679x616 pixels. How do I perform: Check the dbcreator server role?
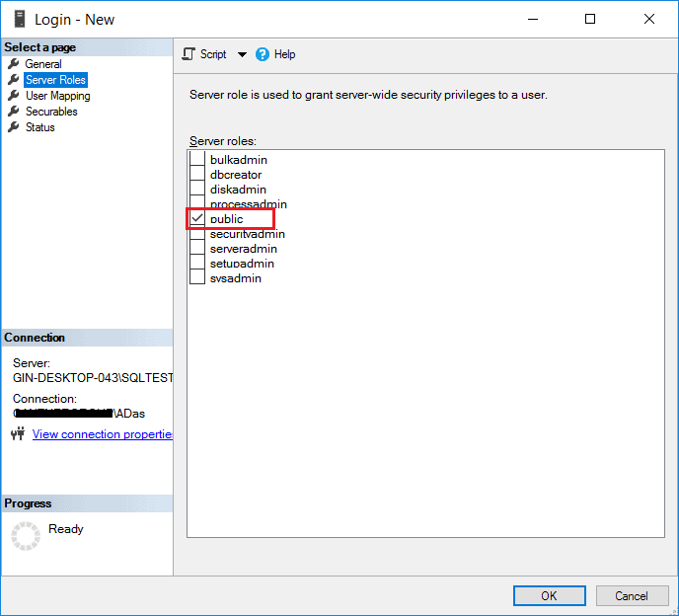pyautogui.click(x=197, y=174)
